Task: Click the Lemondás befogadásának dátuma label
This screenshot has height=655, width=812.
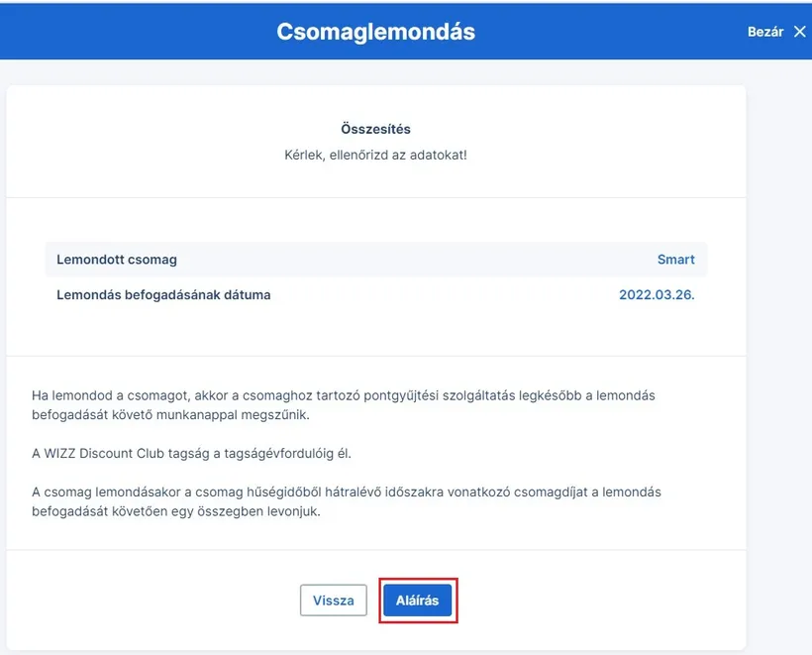Action: 163,295
